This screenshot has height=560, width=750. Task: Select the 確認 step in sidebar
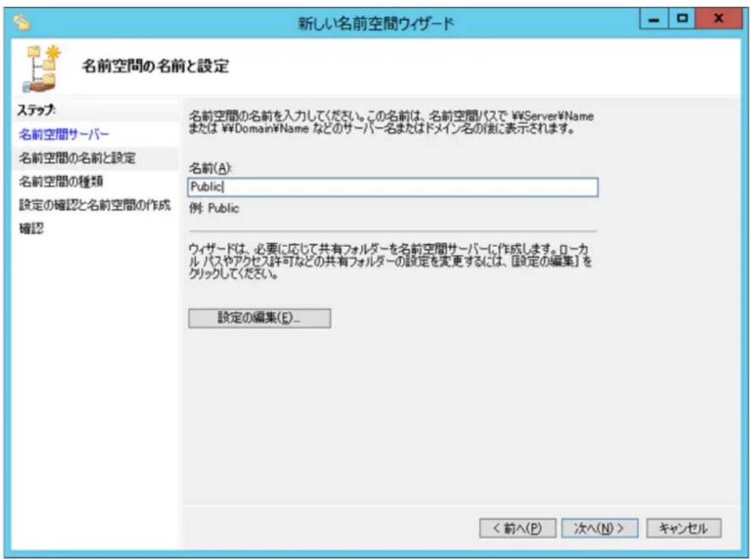point(31,228)
